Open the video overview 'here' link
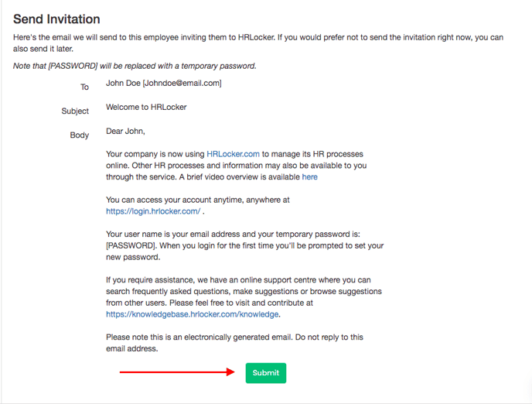532x404 pixels. coord(309,177)
